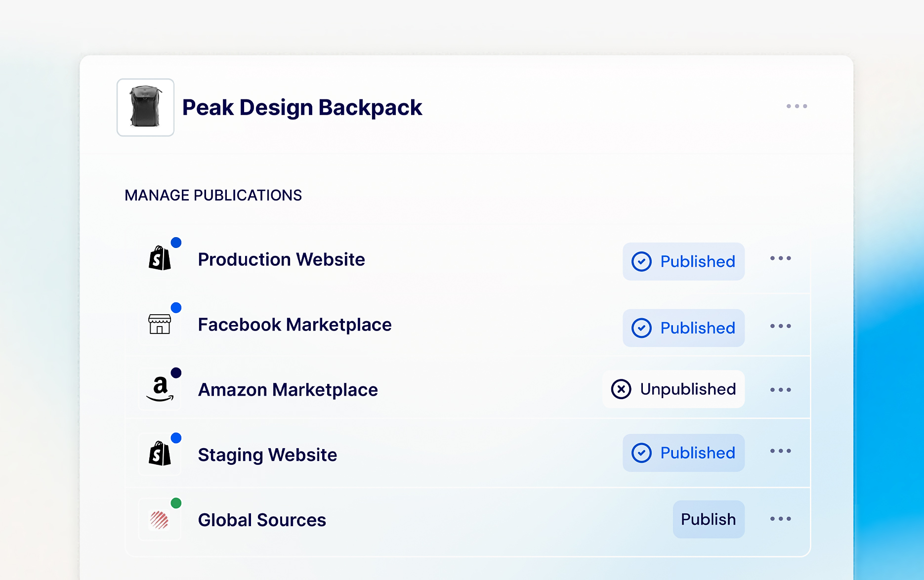
Task: Open the options menu for Global Sources
Action: [780, 519]
